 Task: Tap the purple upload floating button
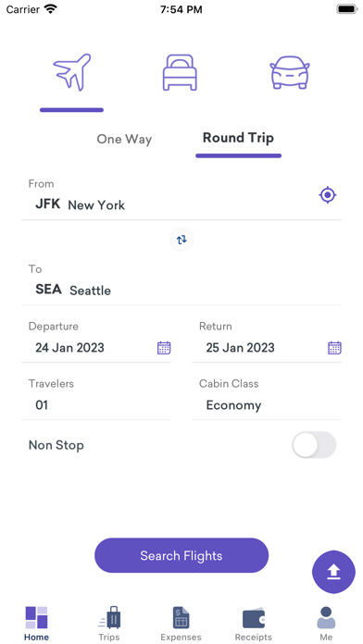(x=333, y=572)
